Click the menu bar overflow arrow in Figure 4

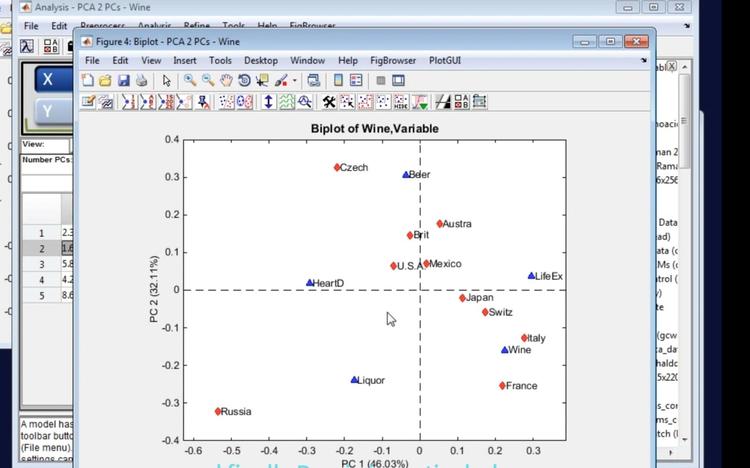(x=643, y=60)
